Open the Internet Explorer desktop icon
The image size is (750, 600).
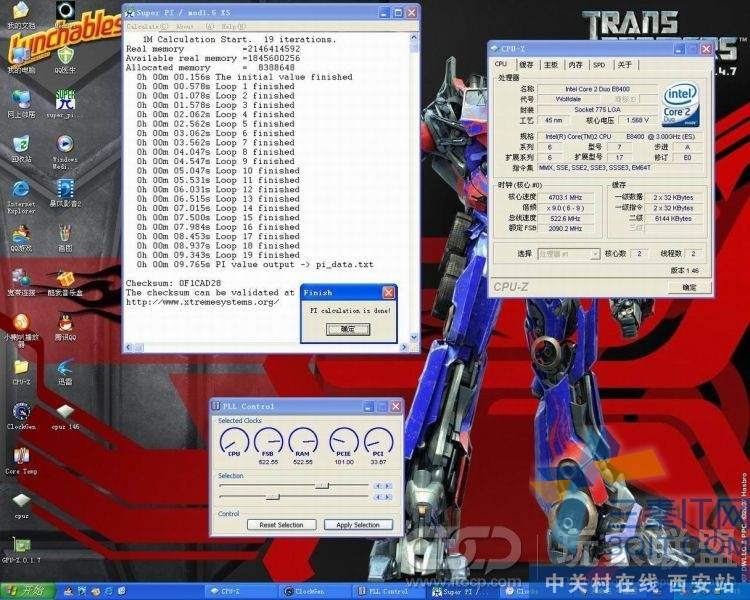click(21, 196)
